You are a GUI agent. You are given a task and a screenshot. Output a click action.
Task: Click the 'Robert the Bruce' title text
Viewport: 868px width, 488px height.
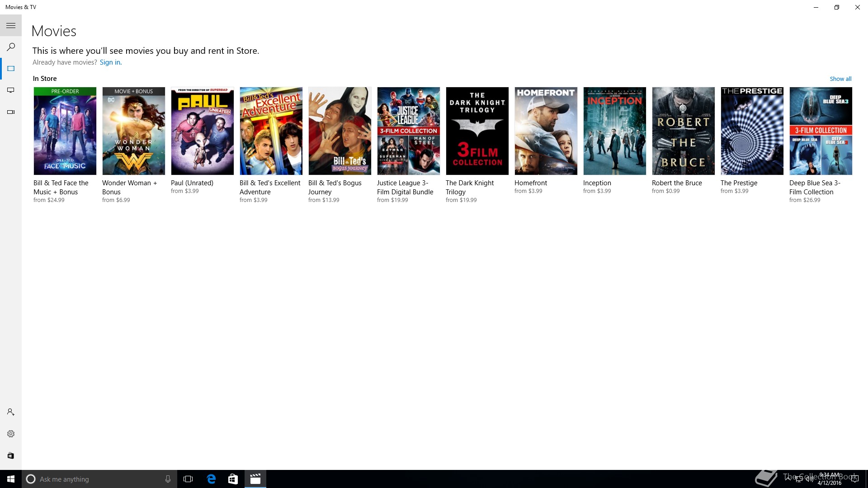click(x=677, y=183)
